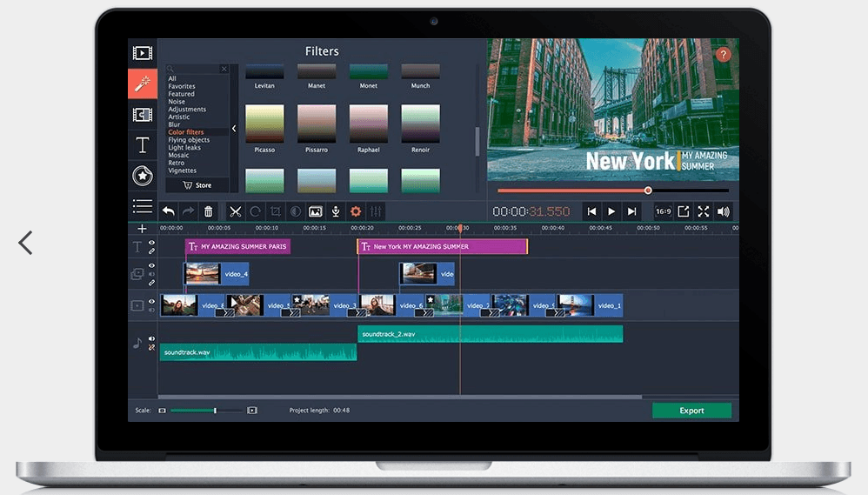The height and width of the screenshot is (495, 868).
Task: Click in the filter search field
Action: [194, 70]
